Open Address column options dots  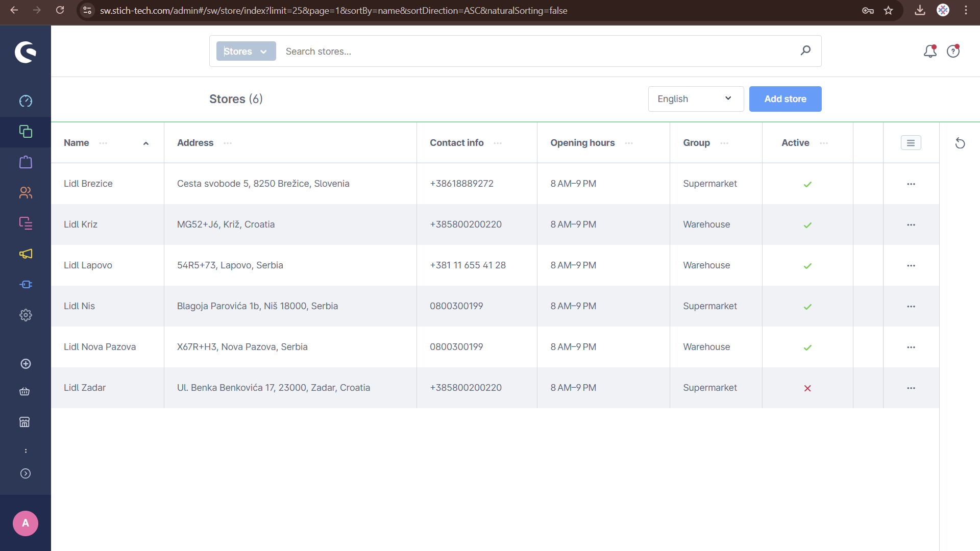(x=228, y=143)
